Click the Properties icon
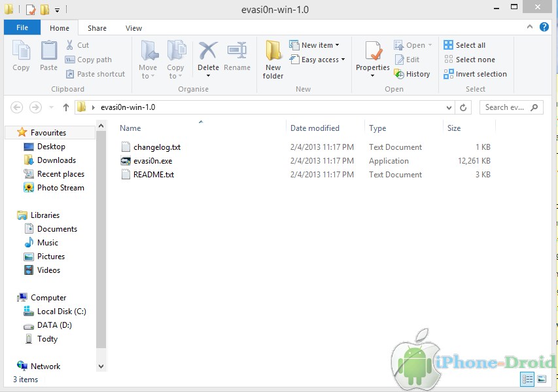558x392 pixels. 373,52
